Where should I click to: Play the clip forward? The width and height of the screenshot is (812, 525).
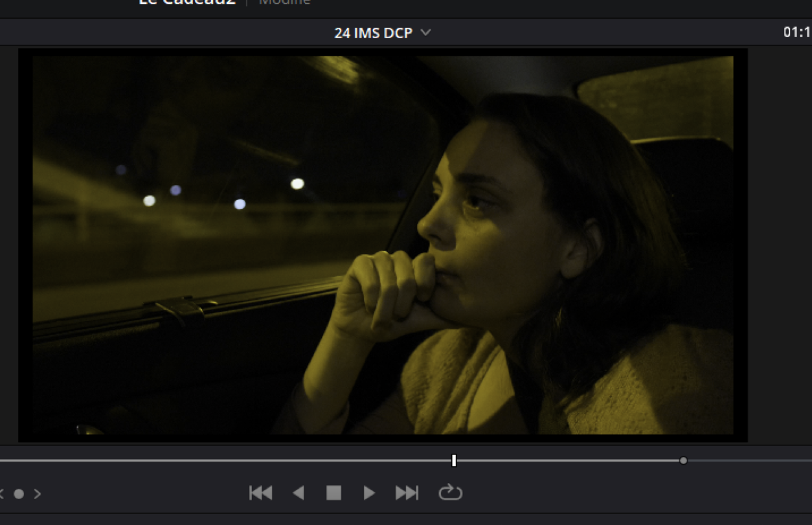click(x=369, y=493)
